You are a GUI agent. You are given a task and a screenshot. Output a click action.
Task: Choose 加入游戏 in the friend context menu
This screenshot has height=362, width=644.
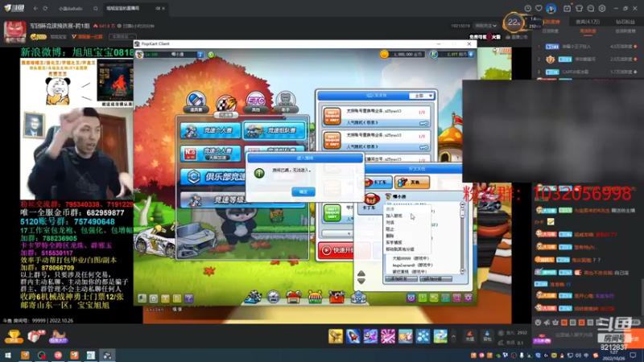[x=394, y=216]
